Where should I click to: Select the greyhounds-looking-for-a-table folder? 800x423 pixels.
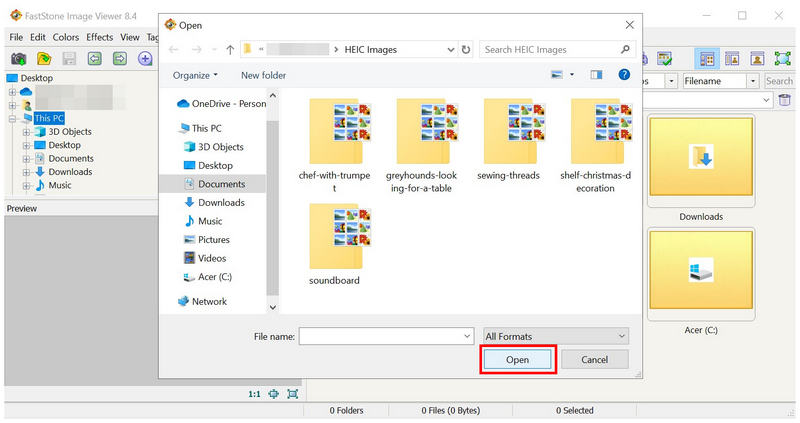(x=421, y=145)
